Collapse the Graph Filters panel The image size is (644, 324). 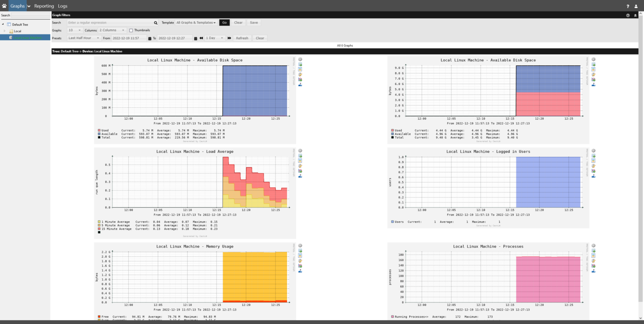pos(635,15)
